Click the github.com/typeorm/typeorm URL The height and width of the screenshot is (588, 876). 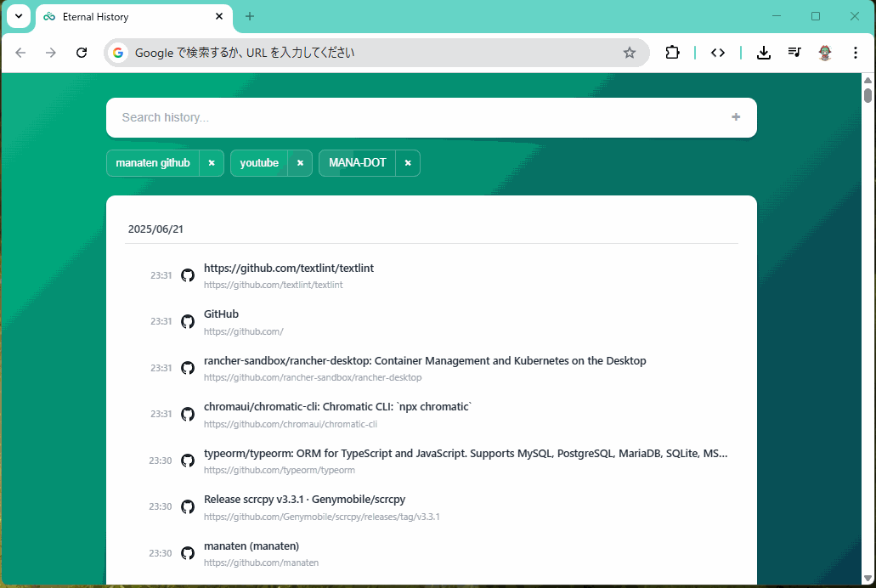tap(280, 470)
